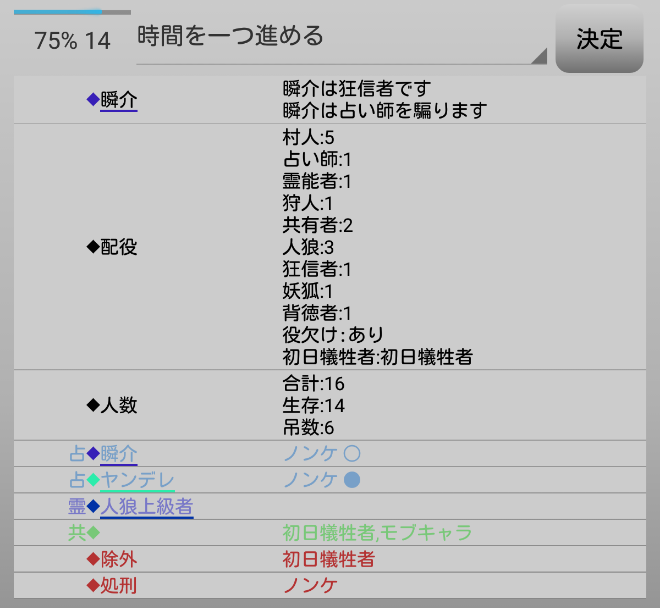Click the green 初日犠牲者,モブキャラ text
660x608 pixels.
pos(377,533)
